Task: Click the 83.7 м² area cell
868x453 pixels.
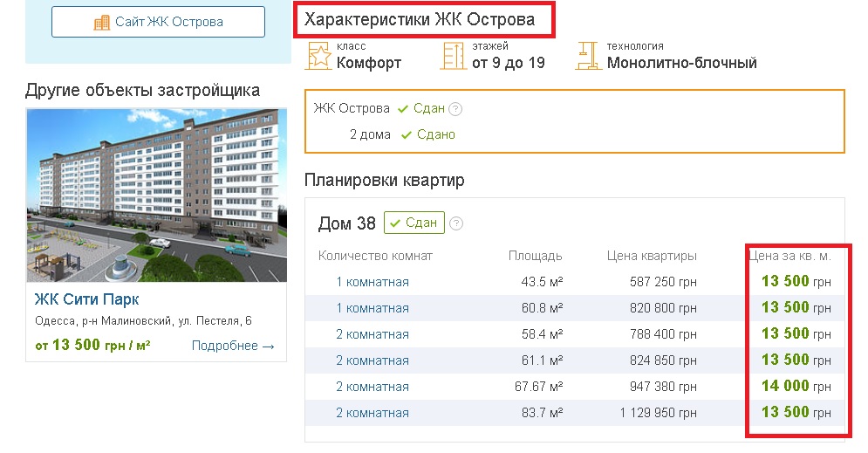Action: (x=542, y=413)
